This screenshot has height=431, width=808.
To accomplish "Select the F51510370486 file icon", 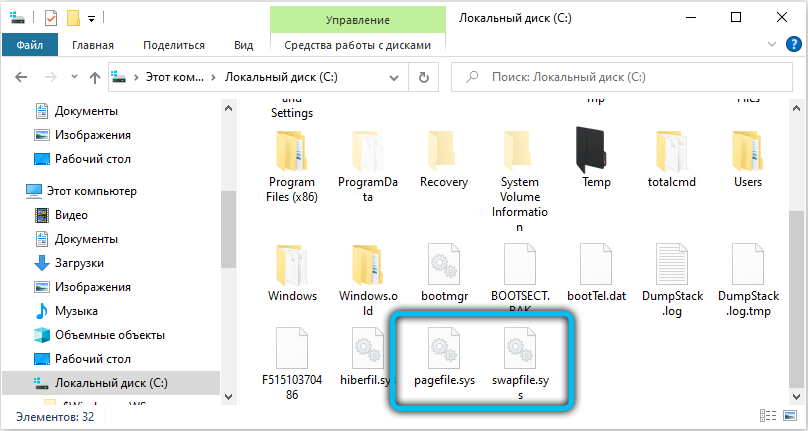I will click(x=292, y=348).
